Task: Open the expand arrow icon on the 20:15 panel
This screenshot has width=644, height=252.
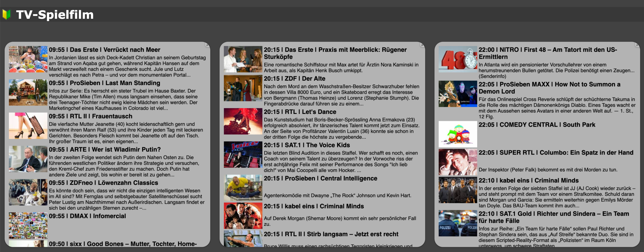Action: pyautogui.click(x=422, y=45)
